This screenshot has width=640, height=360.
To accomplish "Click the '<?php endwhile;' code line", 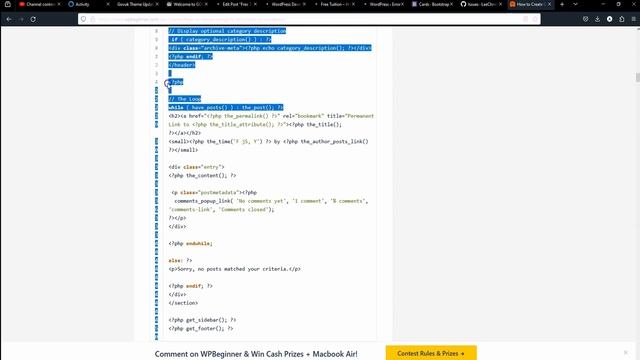I will tap(190, 243).
